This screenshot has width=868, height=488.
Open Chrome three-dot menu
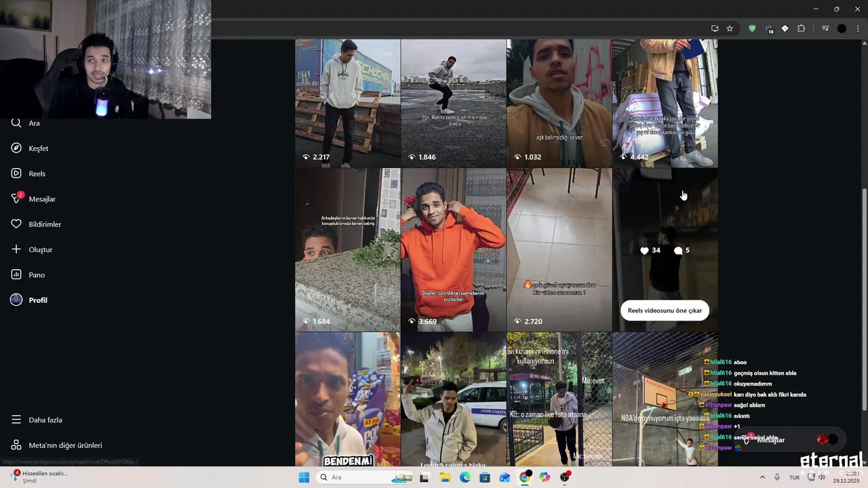pos(857,28)
